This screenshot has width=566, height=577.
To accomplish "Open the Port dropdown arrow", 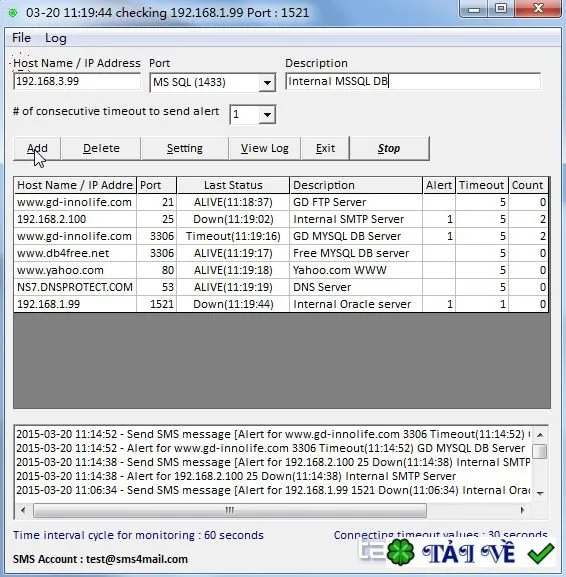I will click(267, 82).
